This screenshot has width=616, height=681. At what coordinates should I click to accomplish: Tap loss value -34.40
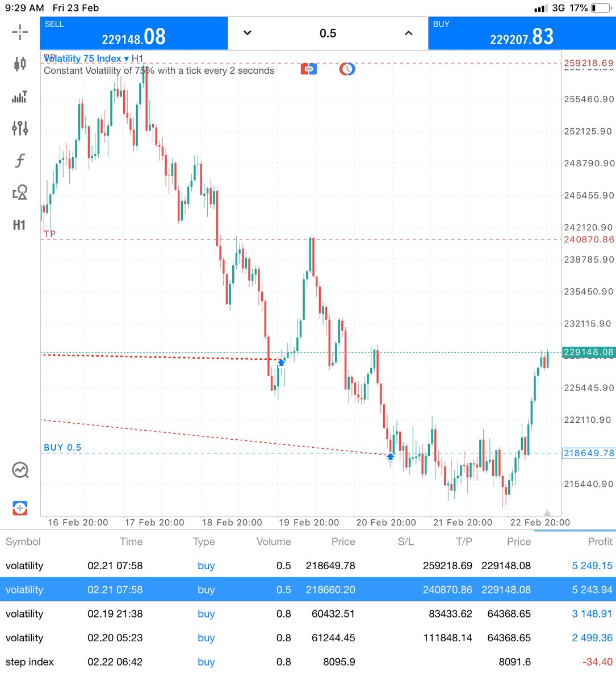tap(597, 662)
